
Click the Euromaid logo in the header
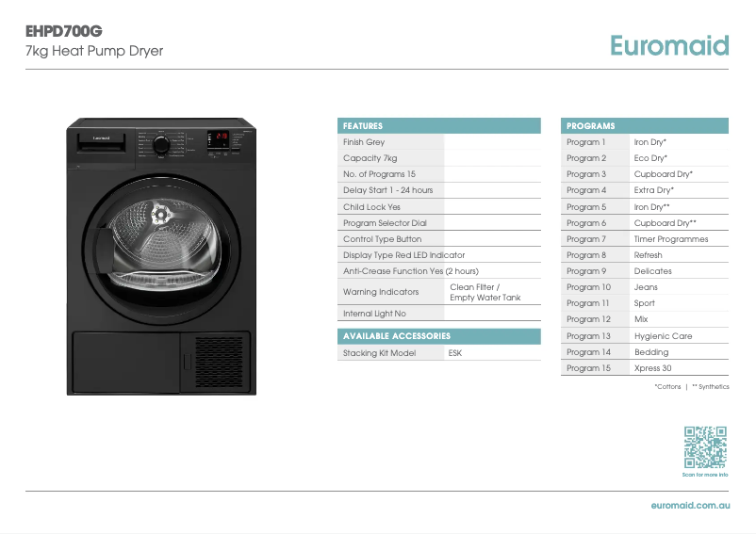[x=668, y=45]
